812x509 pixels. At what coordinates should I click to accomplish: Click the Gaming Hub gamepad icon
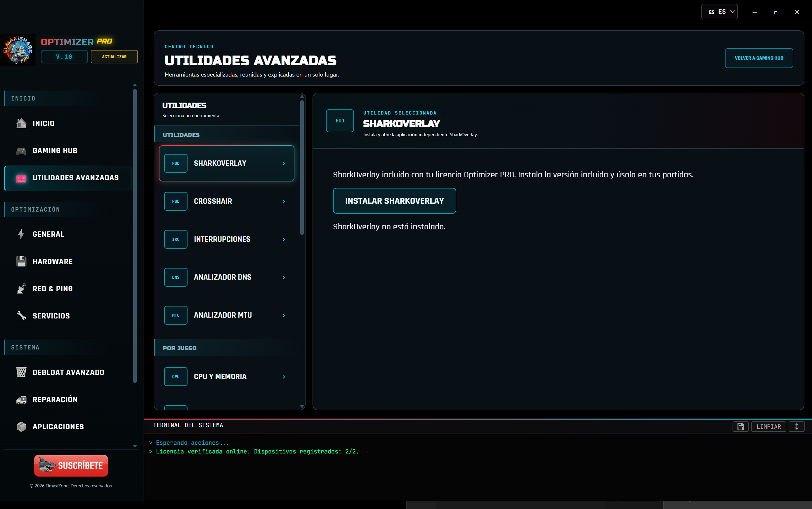tap(21, 151)
